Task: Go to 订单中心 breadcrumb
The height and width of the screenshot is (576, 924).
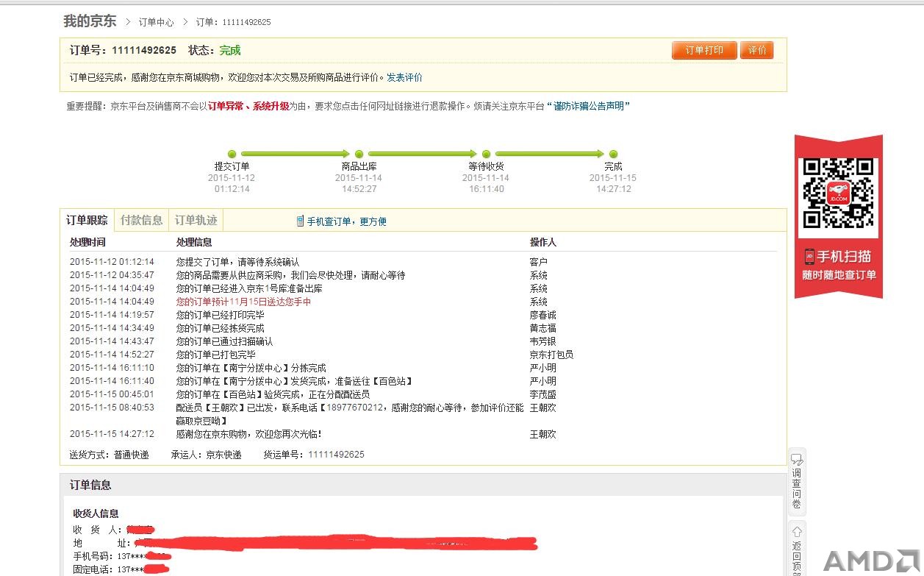Action: [x=157, y=22]
